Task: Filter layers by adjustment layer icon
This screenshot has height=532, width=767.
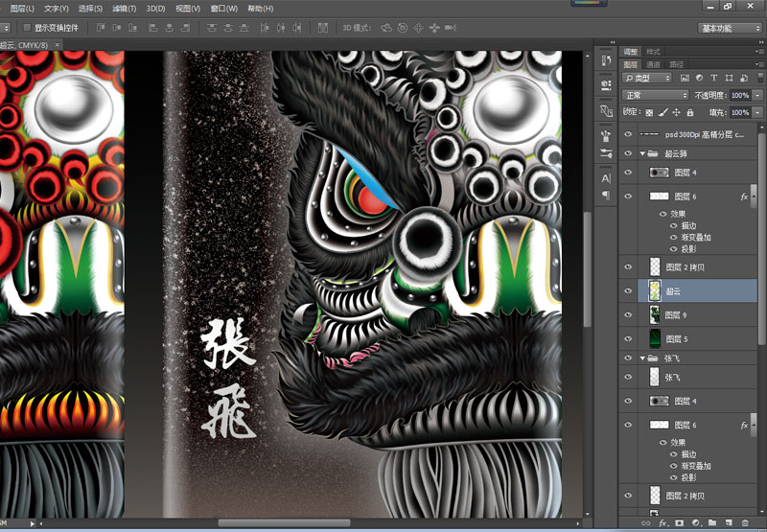Action: click(700, 78)
